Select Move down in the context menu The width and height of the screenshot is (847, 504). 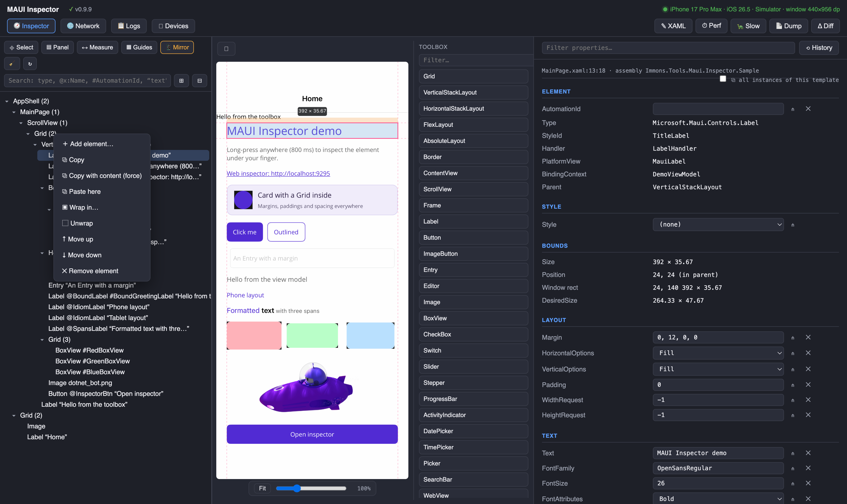(x=102, y=255)
